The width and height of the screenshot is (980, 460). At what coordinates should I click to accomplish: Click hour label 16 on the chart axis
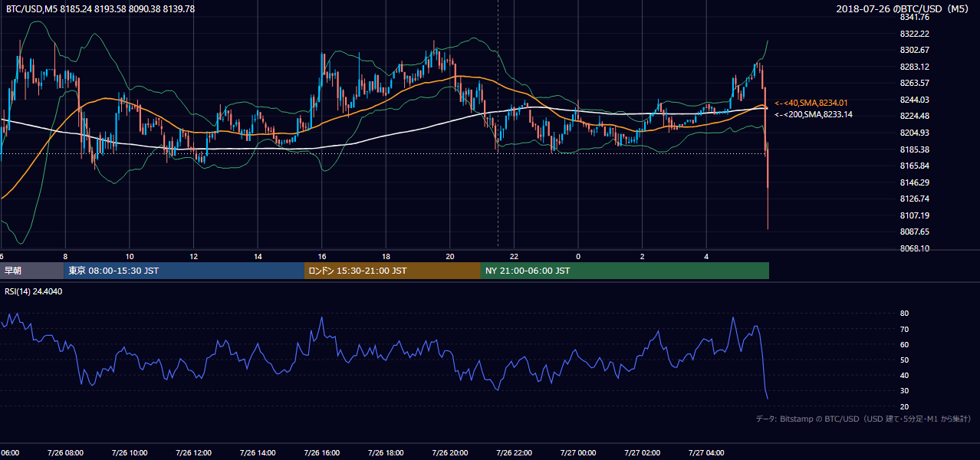tap(322, 256)
